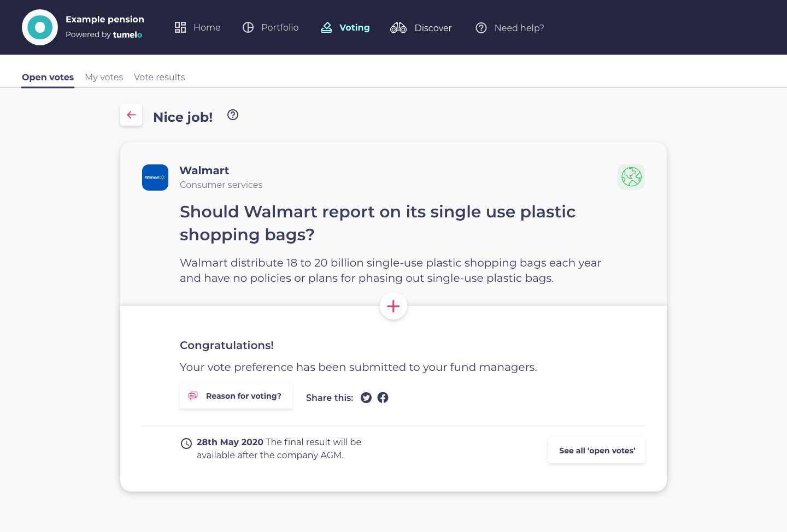Open the Home navigation item
Screen dimensions: 787x532
click(197, 27)
